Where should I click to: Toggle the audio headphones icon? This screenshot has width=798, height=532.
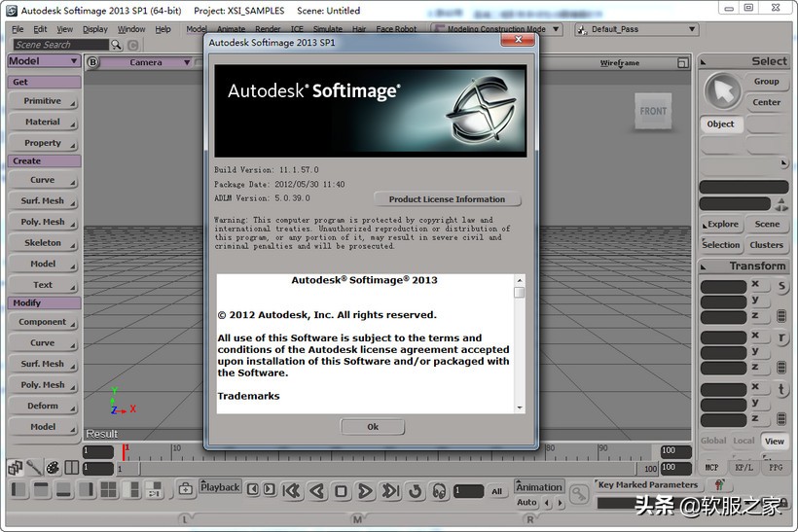pos(439,491)
